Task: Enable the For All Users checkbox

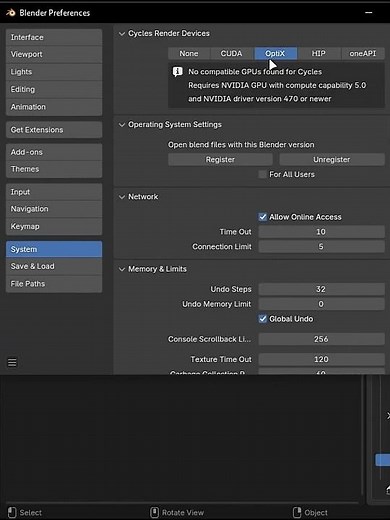Action: click(263, 174)
